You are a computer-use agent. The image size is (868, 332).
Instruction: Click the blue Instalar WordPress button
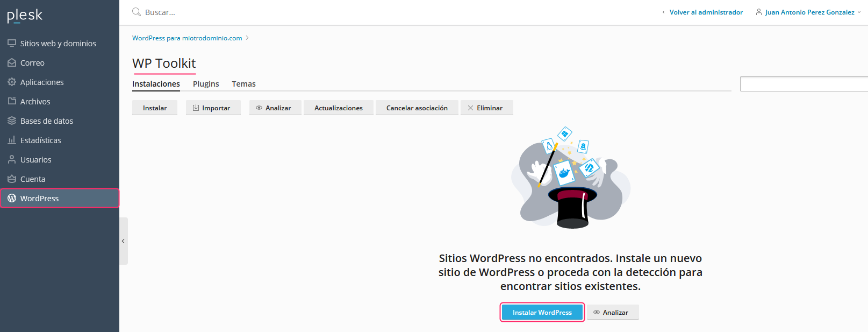click(542, 312)
